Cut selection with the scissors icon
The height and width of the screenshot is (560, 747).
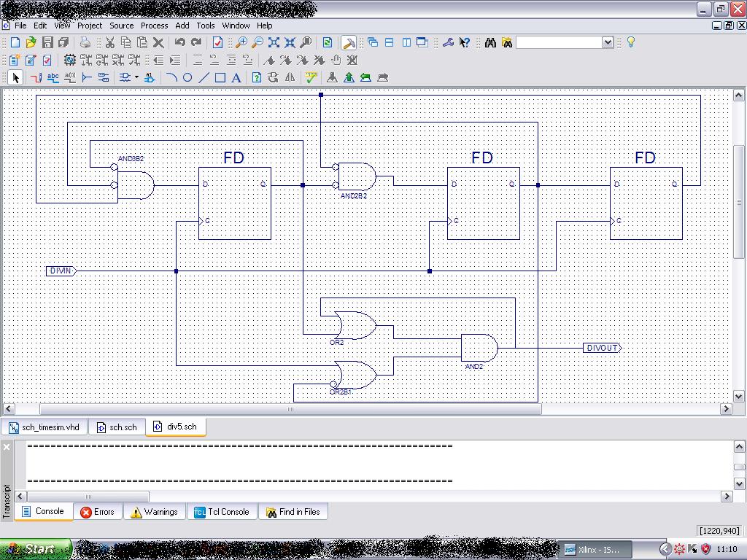point(110,42)
